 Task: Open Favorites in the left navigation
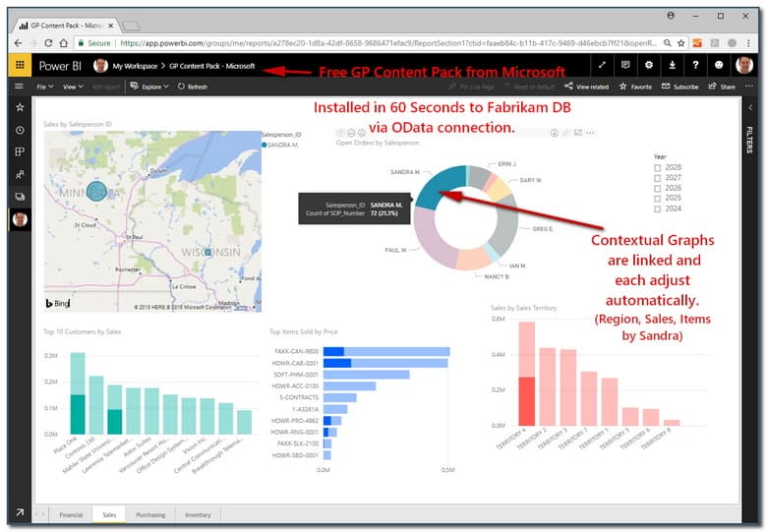coord(20,107)
